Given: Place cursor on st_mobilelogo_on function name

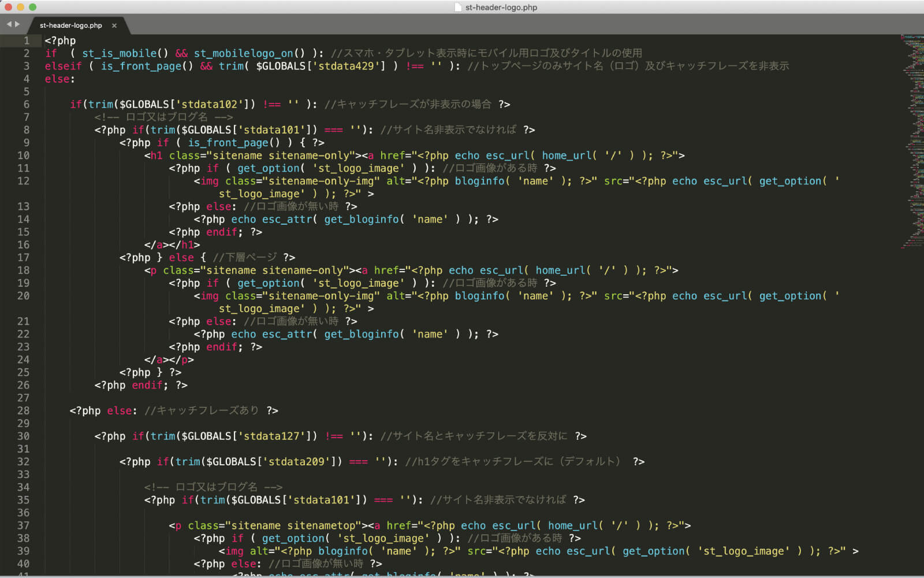Looking at the screenshot, I should (x=243, y=53).
